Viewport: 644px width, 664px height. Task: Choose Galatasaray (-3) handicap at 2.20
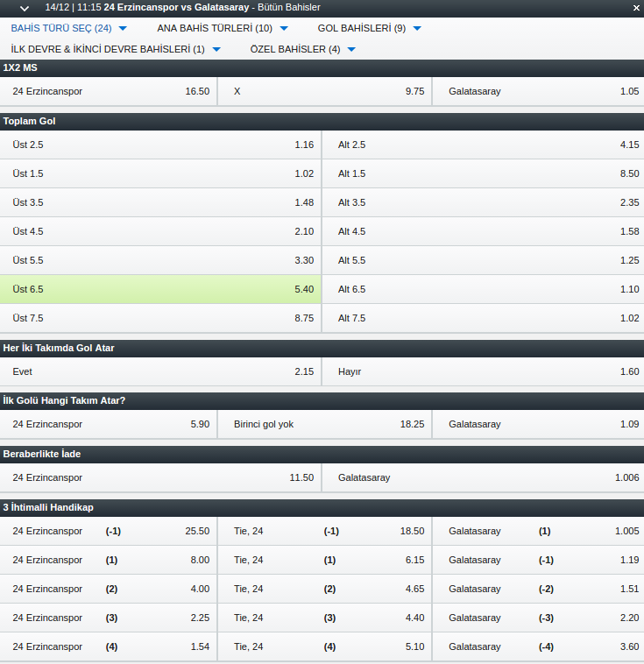point(539,618)
